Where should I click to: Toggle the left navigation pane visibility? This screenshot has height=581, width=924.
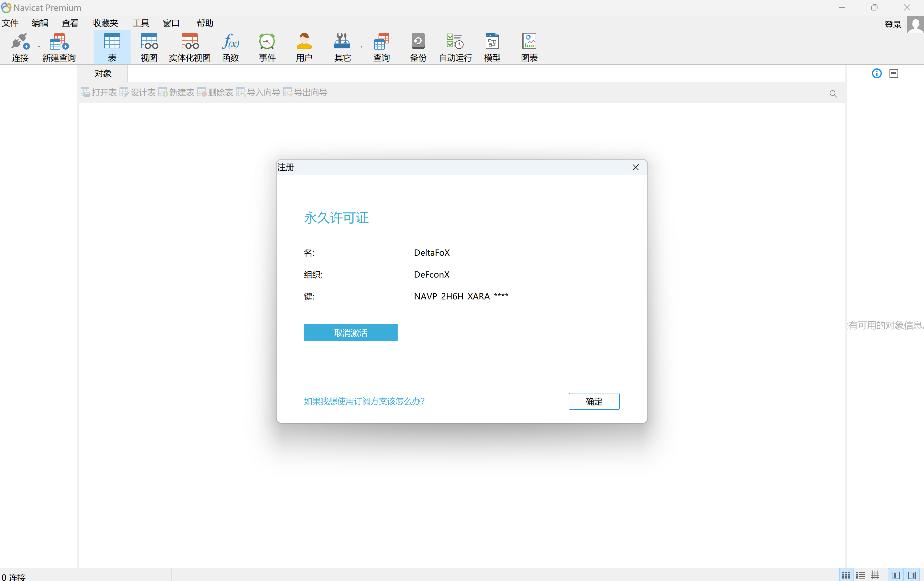pos(896,575)
